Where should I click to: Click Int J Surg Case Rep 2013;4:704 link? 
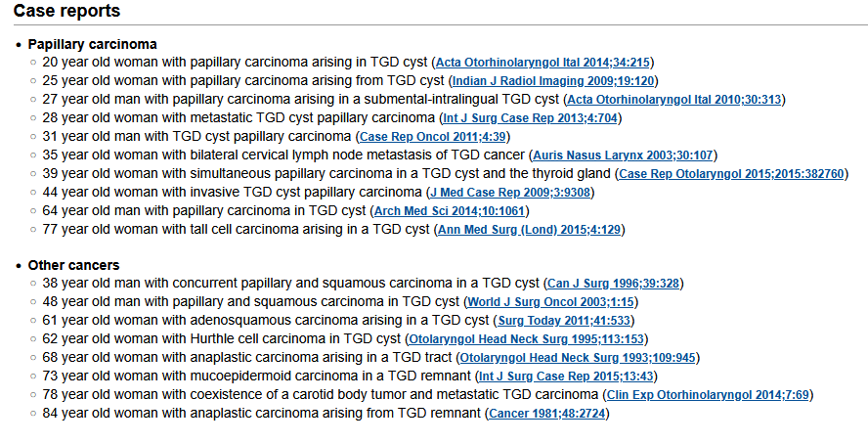point(530,118)
